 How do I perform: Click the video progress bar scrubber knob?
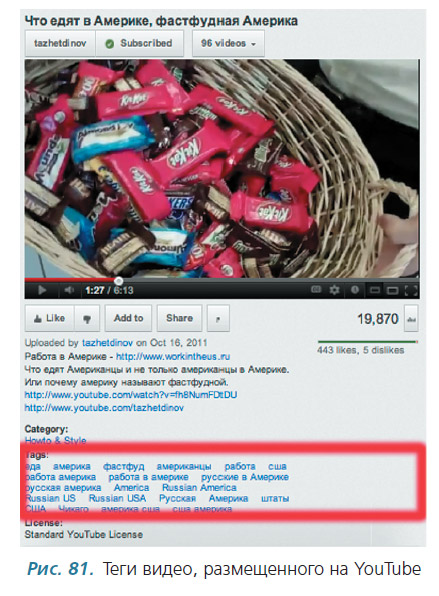119,281
